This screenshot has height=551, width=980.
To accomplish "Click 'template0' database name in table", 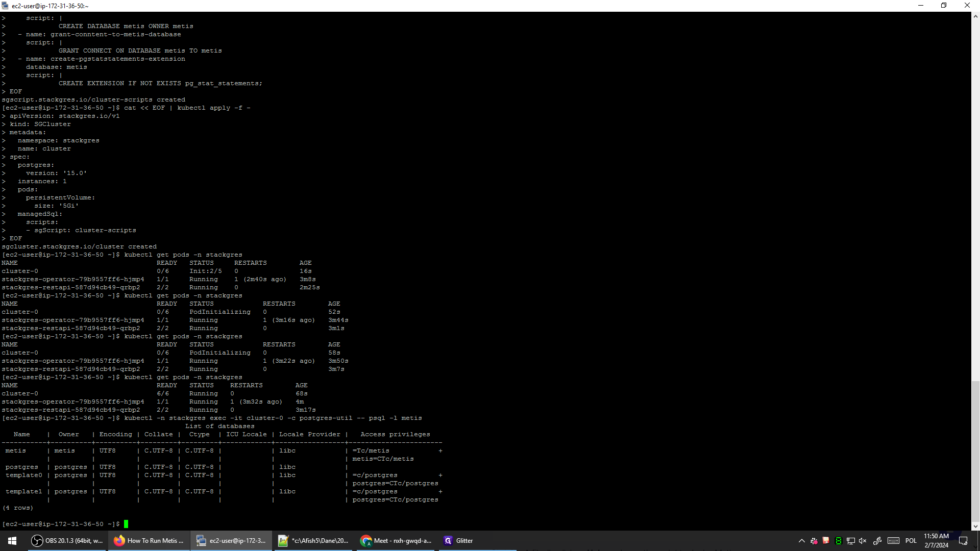I will [x=24, y=475].
